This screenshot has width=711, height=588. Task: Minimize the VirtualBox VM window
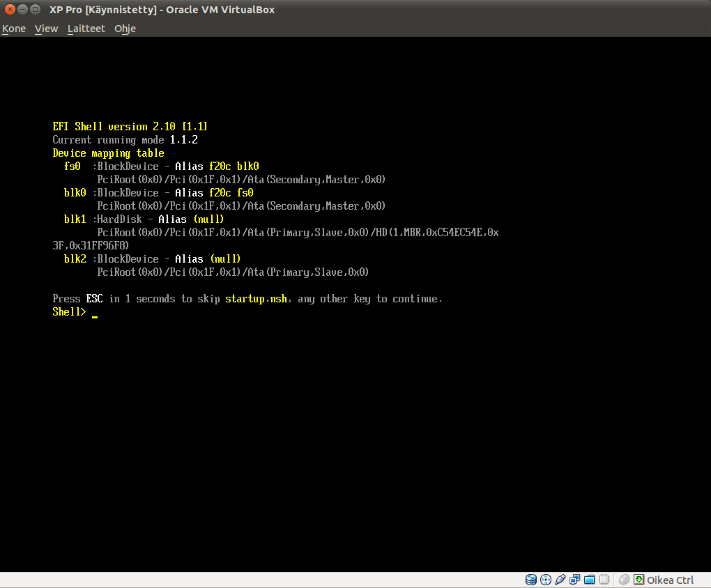[x=22, y=9]
